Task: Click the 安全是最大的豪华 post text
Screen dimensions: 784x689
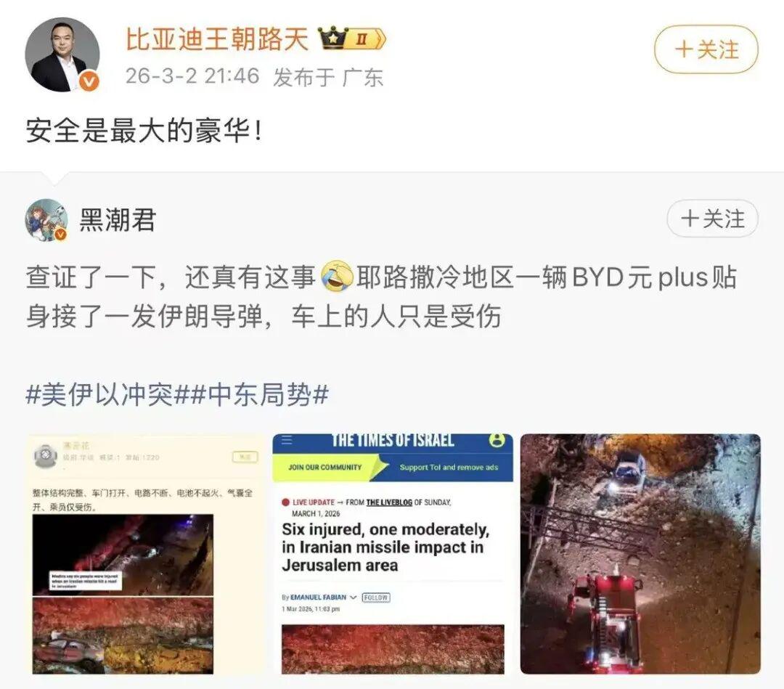Action: click(x=144, y=131)
